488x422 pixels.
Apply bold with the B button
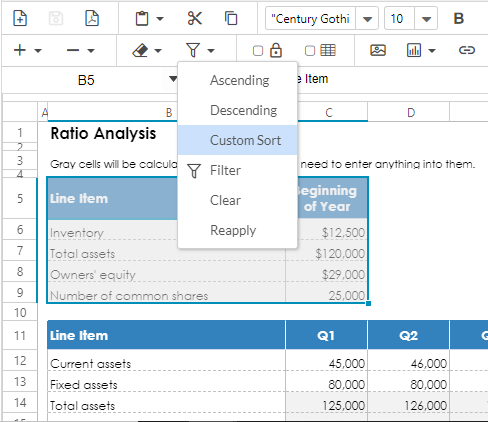[x=459, y=19]
